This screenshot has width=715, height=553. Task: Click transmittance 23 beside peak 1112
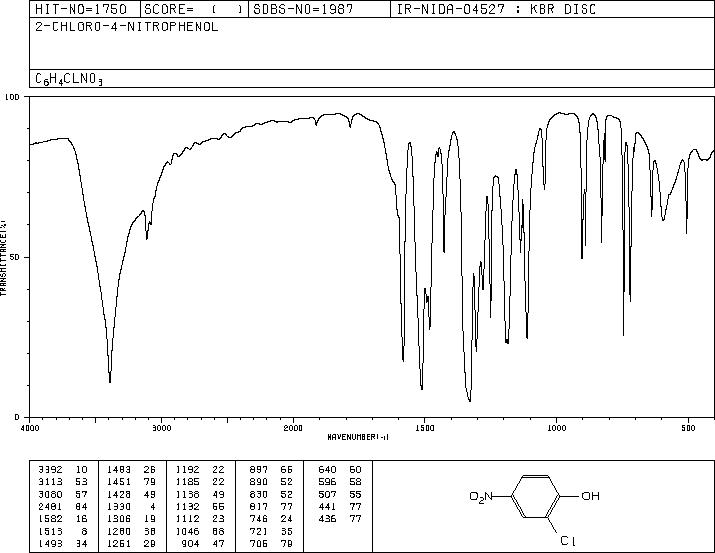point(218,519)
